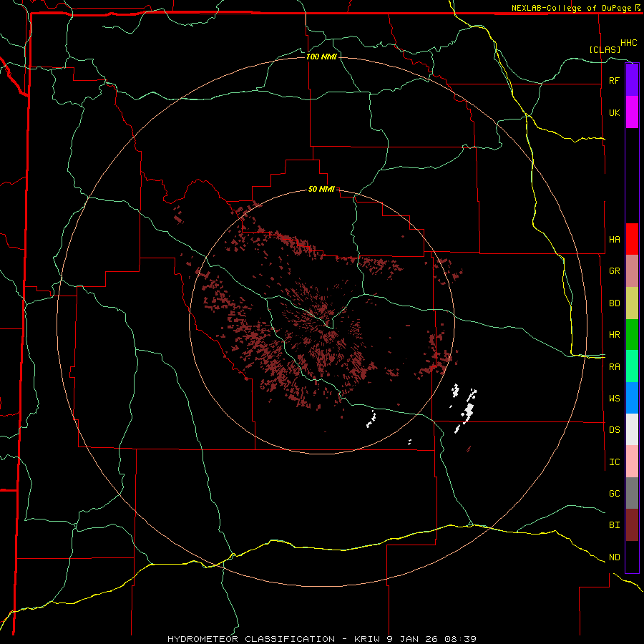Click the 9 JAN 26 date stamp

413,639
